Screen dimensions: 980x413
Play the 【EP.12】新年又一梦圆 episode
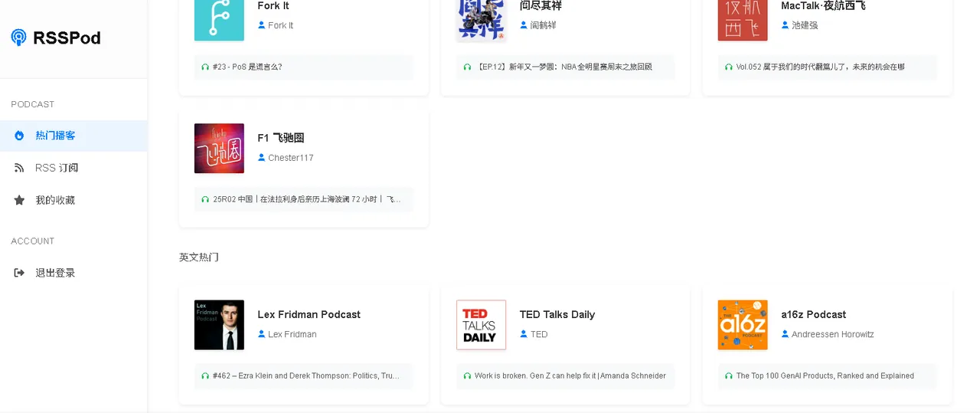click(x=566, y=67)
